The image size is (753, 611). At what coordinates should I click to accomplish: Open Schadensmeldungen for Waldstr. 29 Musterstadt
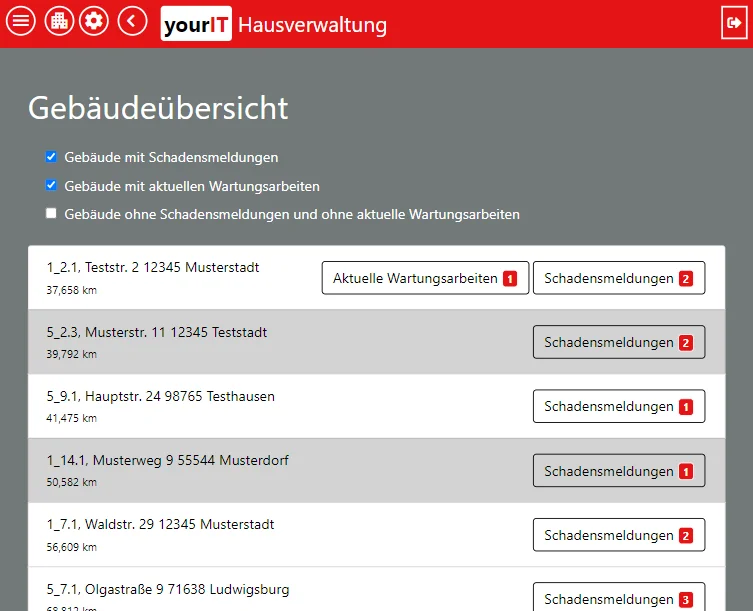618,535
